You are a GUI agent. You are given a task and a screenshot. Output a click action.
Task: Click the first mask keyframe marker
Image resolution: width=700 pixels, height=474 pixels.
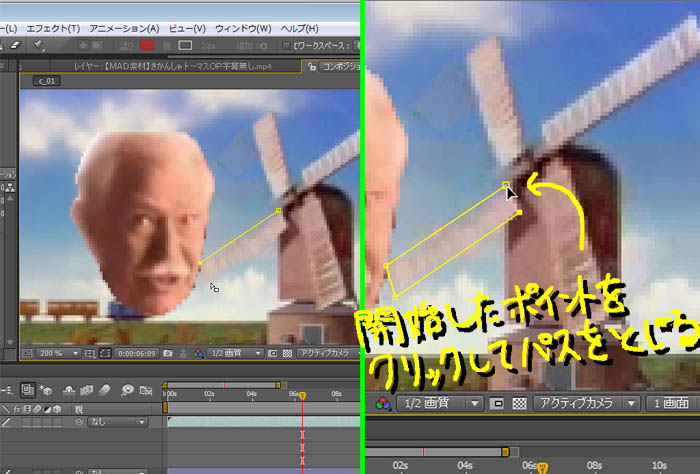[x=303, y=435]
